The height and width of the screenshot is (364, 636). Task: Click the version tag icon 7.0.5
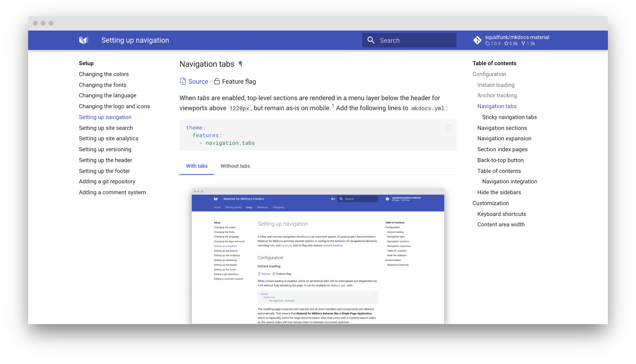click(x=487, y=44)
